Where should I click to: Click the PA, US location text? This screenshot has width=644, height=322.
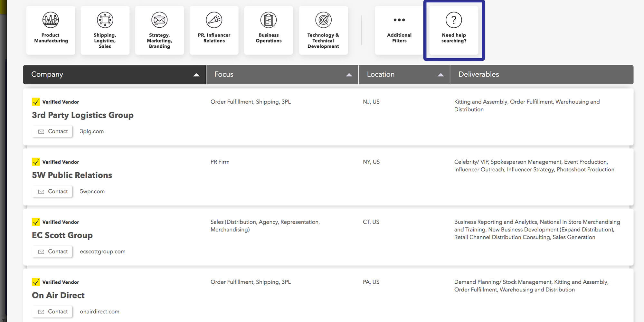pos(371,282)
